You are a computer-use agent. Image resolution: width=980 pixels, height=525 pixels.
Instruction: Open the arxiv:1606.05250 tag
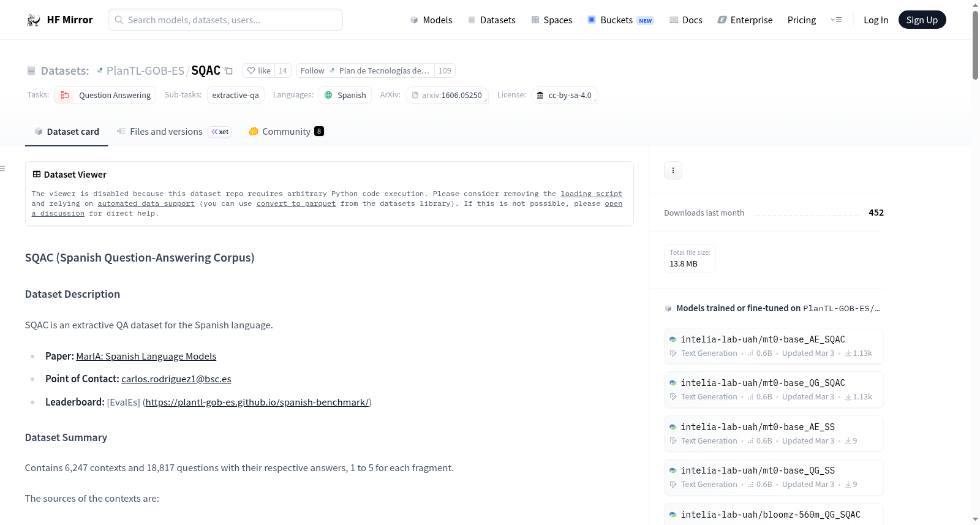click(447, 95)
